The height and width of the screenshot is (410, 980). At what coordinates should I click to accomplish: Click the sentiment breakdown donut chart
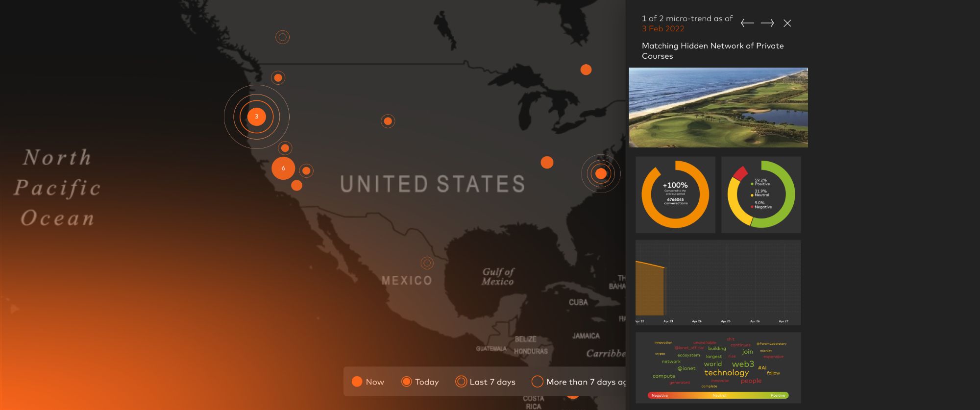point(761,194)
